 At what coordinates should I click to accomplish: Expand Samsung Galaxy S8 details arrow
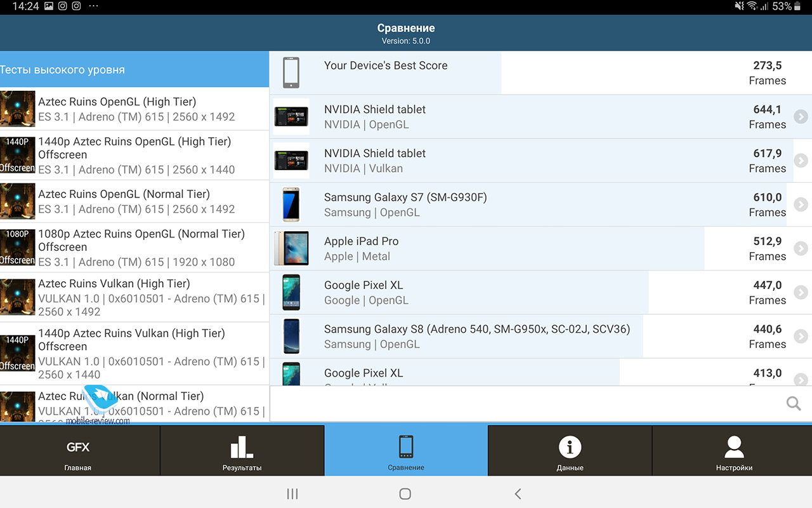click(x=801, y=336)
